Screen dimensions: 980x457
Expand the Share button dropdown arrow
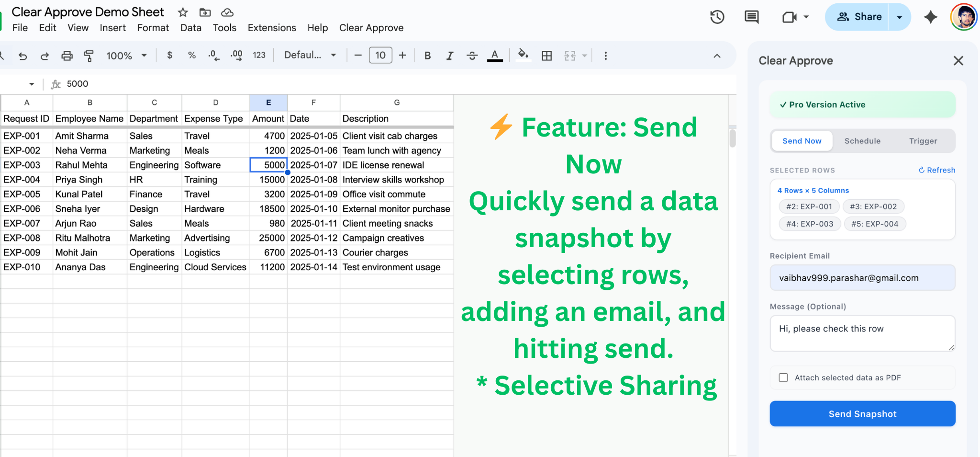(899, 16)
